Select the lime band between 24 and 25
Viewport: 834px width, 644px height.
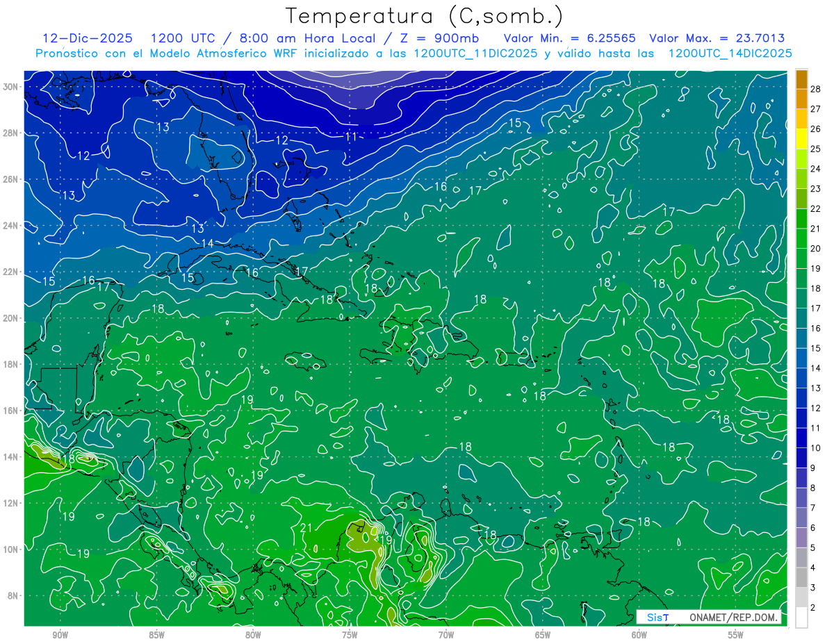[801, 158]
